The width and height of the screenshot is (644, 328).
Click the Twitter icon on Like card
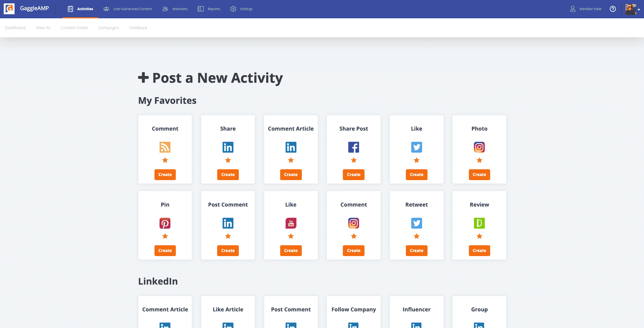[417, 147]
